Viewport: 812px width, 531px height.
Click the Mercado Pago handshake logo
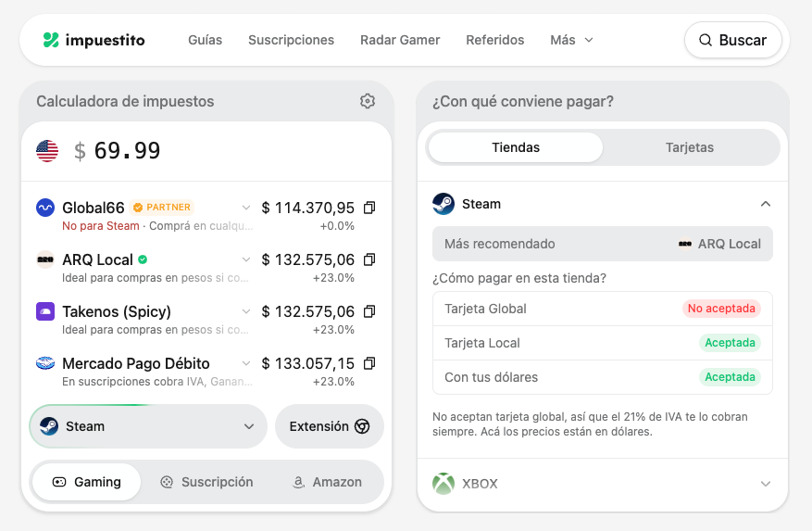[x=45, y=363]
